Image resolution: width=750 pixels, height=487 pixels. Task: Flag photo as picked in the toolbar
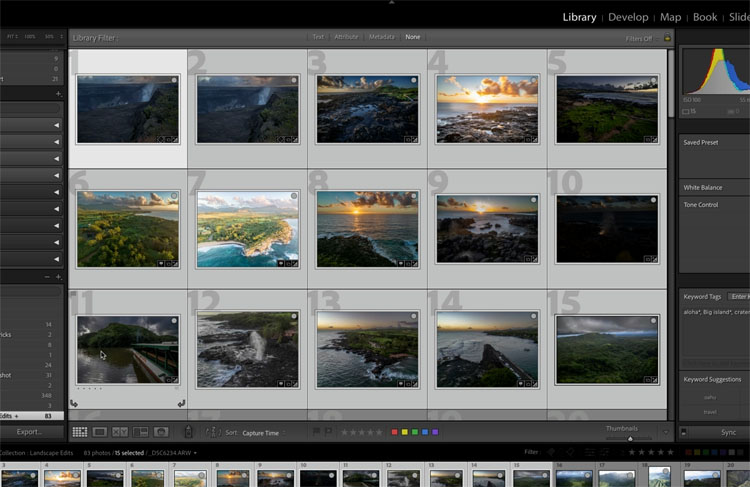point(316,432)
